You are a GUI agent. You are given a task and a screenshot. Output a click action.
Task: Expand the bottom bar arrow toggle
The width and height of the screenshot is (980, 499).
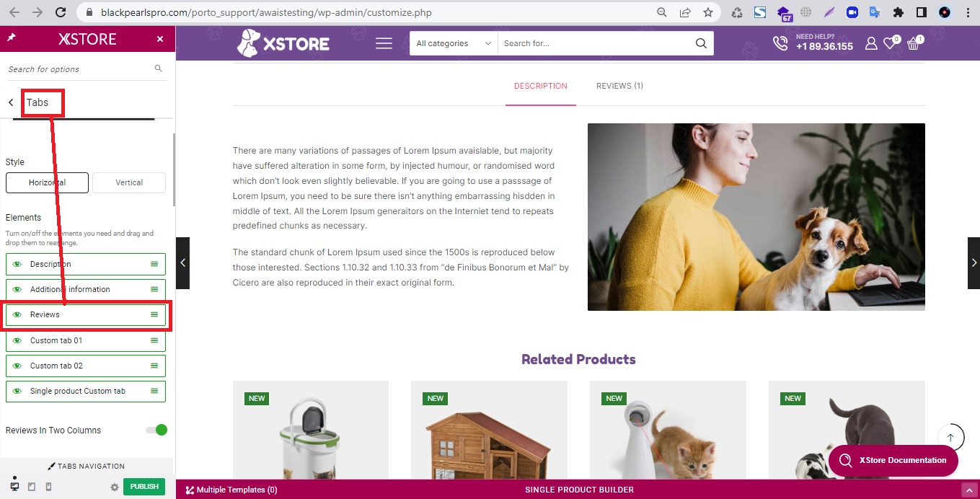click(x=969, y=490)
